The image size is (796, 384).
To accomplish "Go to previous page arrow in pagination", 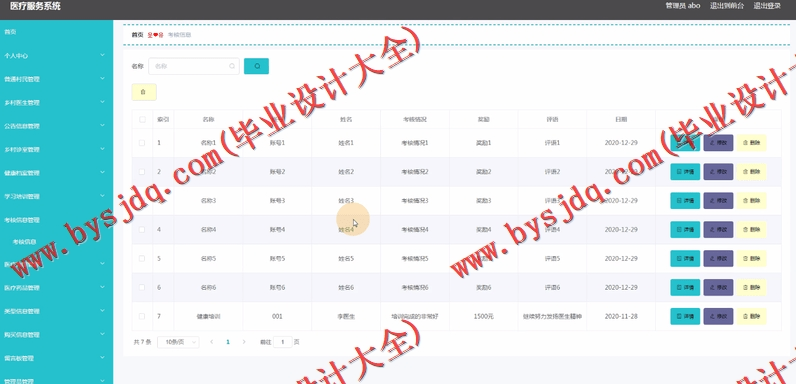I will (212, 342).
